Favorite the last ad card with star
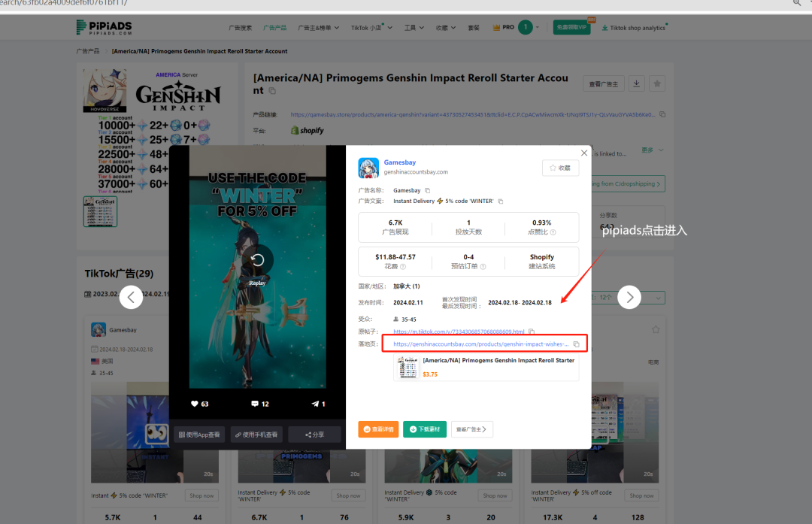Screen dimensions: 812x524 [656, 330]
